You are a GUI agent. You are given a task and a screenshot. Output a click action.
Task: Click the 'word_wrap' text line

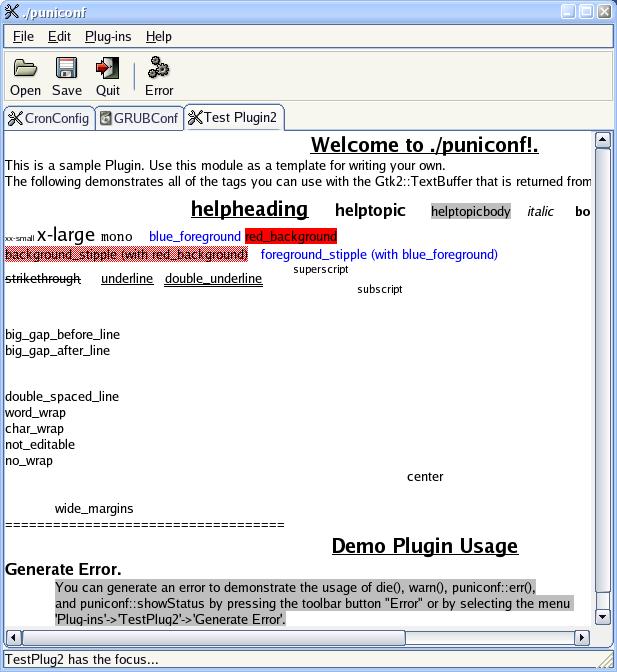(x=35, y=413)
